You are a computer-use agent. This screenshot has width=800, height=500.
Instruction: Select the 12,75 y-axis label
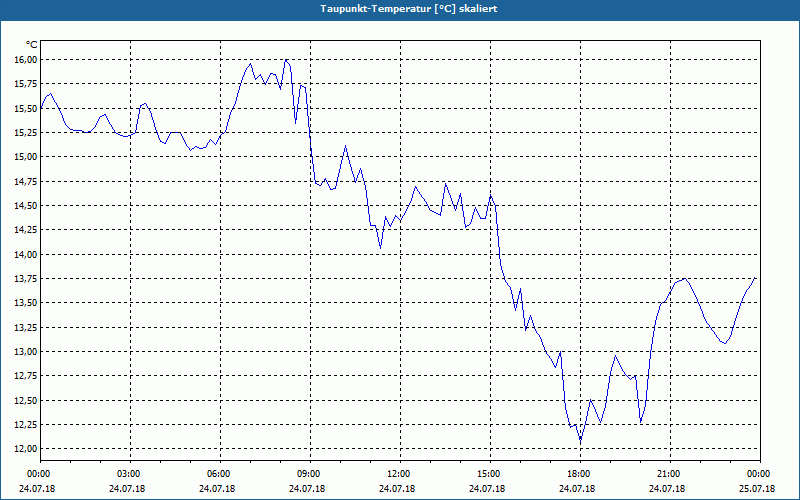tap(24, 376)
